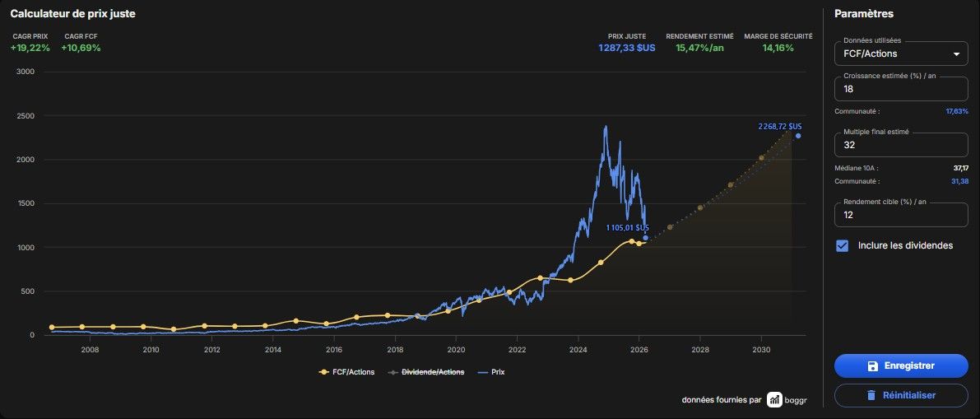Image resolution: width=980 pixels, height=419 pixels.
Task: Click the Enregistrer button
Action: click(x=901, y=365)
